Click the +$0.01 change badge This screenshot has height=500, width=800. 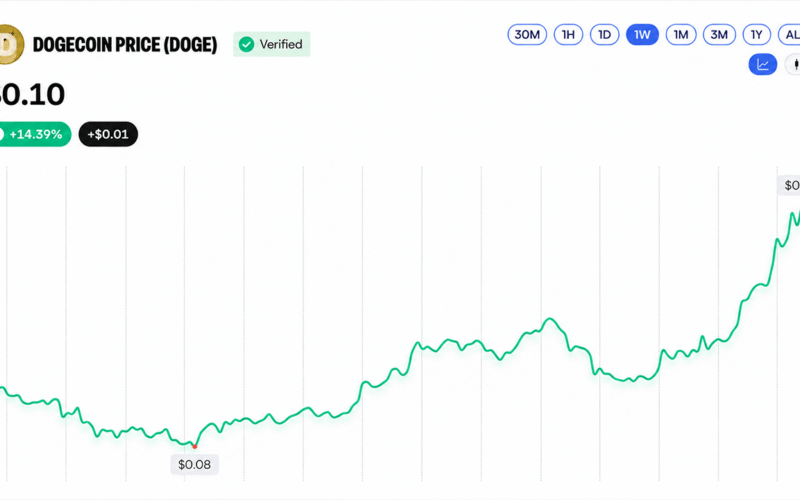pos(108,134)
